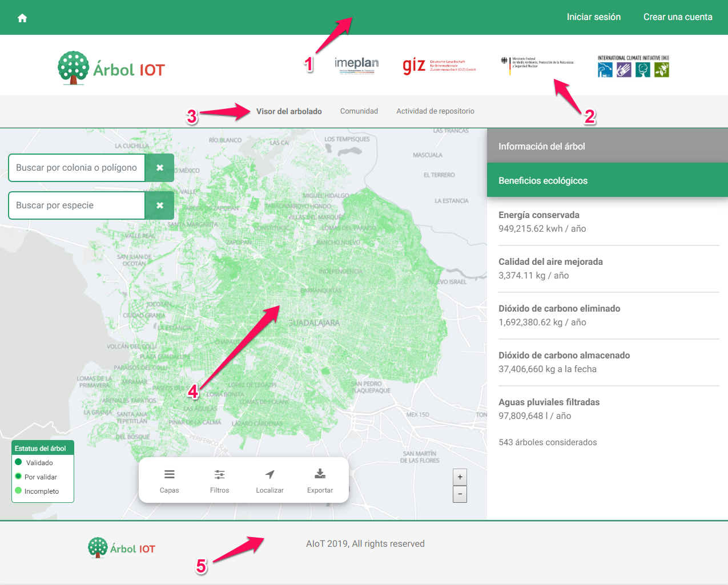Focus the Buscar por especie field
Viewport: 728px width, 585px height.
click(77, 205)
